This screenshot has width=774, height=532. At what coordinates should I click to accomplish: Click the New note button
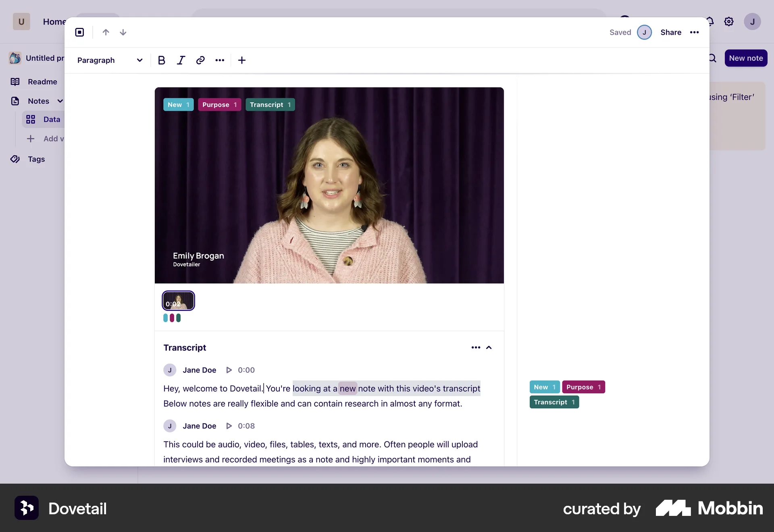click(745, 58)
